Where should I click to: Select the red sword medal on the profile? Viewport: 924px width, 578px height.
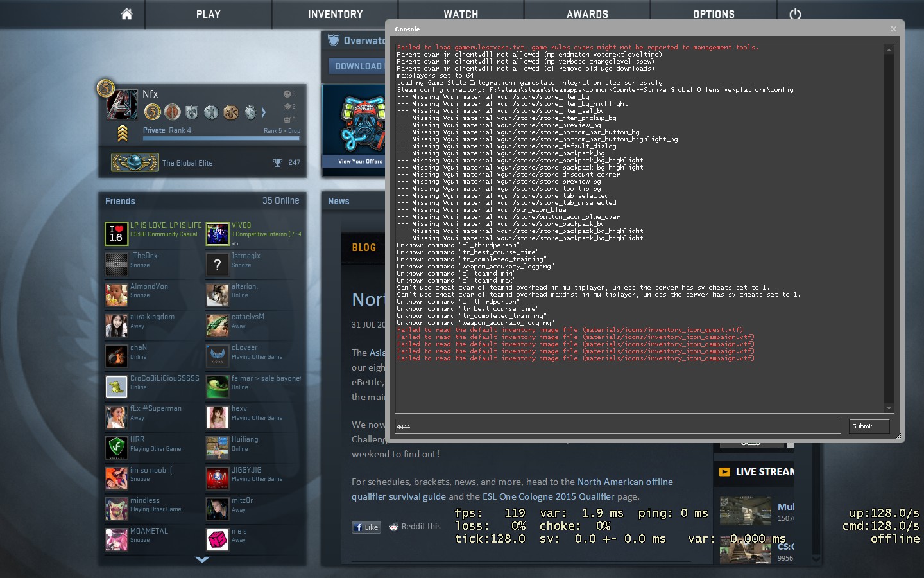[x=172, y=112]
